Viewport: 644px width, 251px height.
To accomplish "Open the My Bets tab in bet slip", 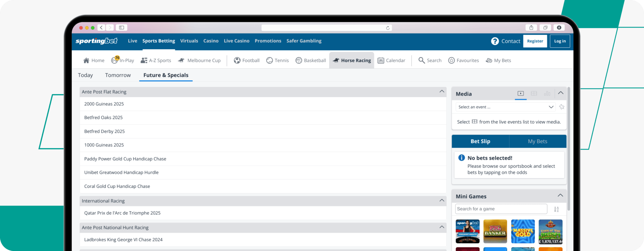I will (538, 141).
